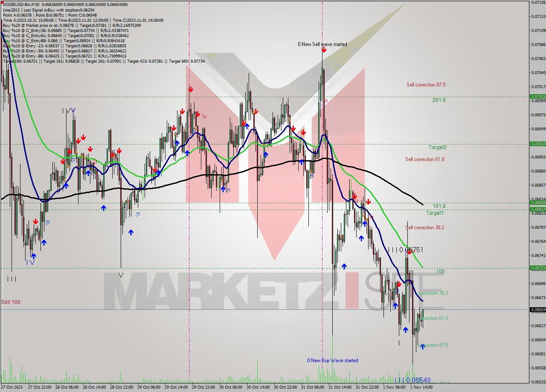Click the 'Sell correction 61.8' label

425,159
